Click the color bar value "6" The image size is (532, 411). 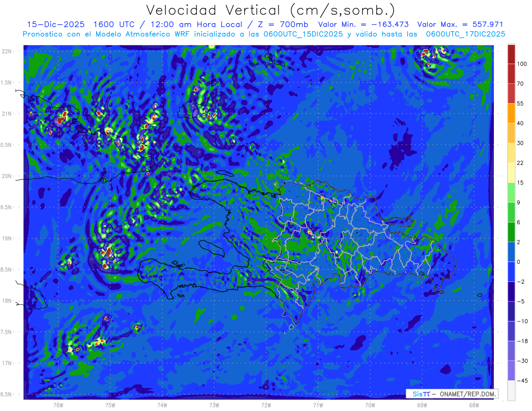click(519, 222)
